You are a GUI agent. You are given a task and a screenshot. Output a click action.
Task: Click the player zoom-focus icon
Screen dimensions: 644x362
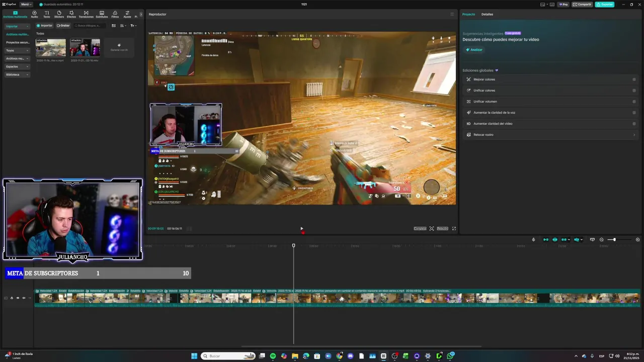coord(432,228)
